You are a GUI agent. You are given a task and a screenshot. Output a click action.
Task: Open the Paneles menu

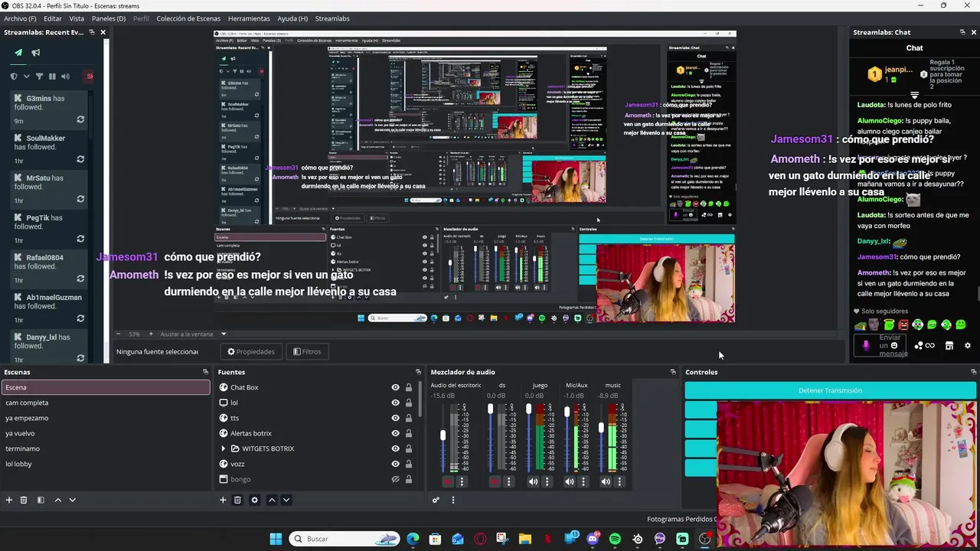109,18
